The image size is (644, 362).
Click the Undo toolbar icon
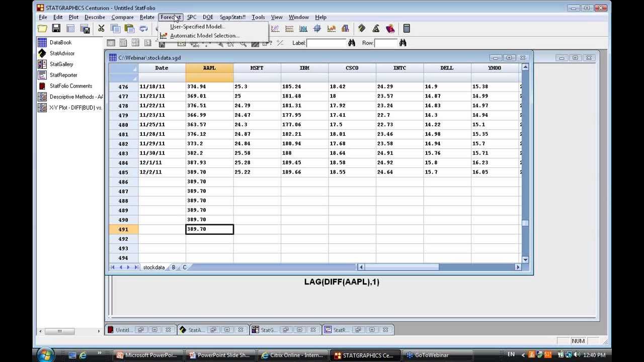144,29
